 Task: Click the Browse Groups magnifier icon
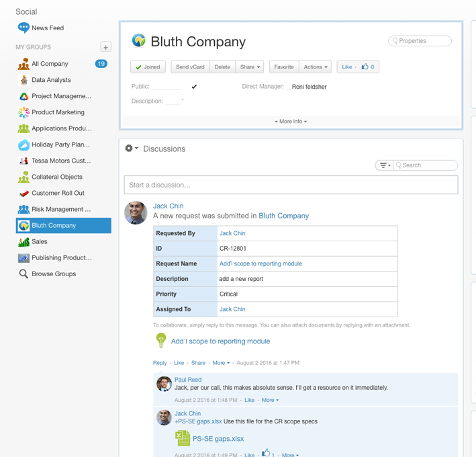point(23,274)
